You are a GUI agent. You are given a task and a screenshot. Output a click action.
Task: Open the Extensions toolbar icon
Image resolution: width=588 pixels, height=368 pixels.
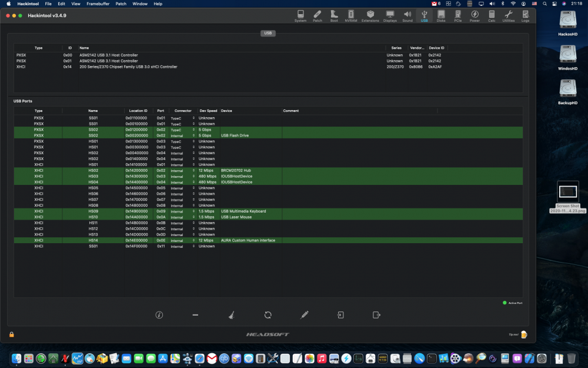click(370, 16)
